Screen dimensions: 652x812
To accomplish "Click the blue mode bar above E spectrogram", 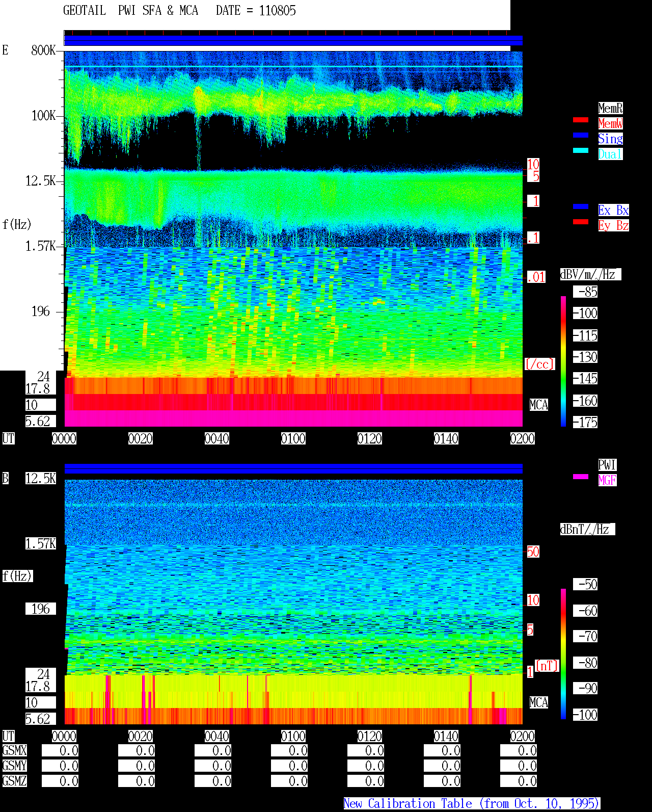I will [x=293, y=41].
